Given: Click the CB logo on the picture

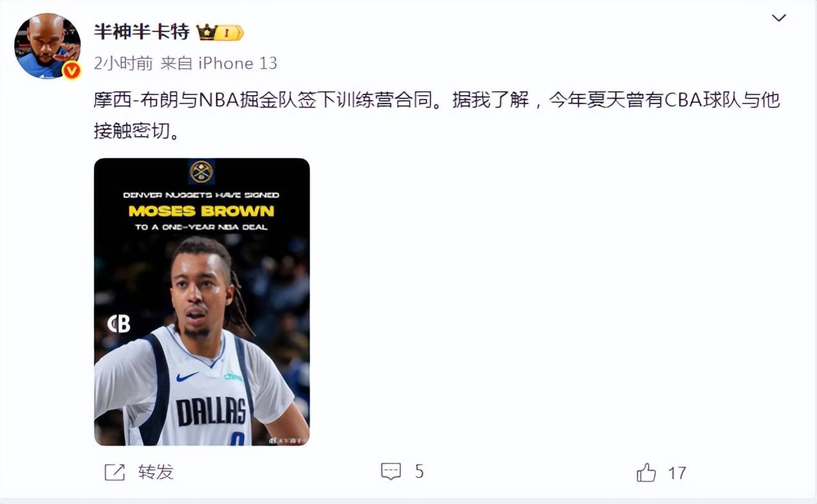Looking at the screenshot, I should 119,324.
